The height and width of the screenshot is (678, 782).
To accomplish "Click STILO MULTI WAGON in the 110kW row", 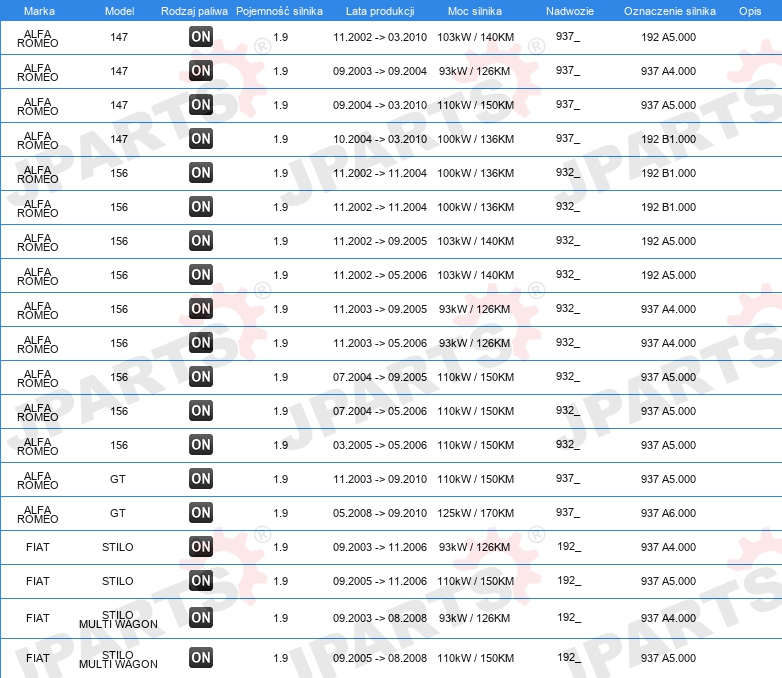I will coord(118,659).
